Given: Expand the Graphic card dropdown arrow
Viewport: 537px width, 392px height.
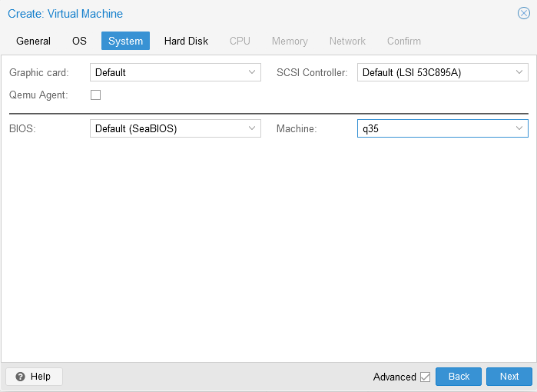Looking at the screenshot, I should [x=252, y=73].
